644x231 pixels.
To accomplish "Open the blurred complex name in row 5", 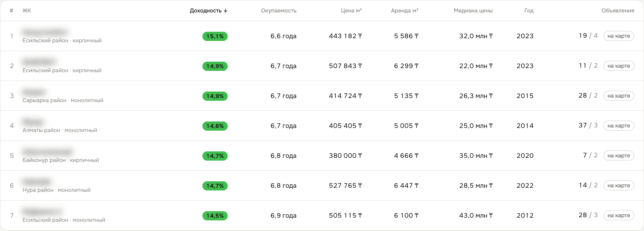I will pos(48,152).
